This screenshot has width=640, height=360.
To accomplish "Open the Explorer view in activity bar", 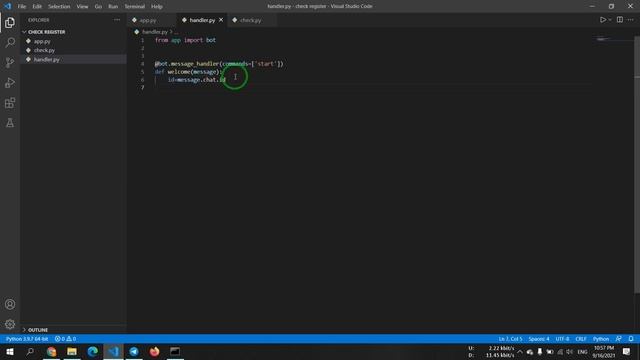I will (10, 23).
